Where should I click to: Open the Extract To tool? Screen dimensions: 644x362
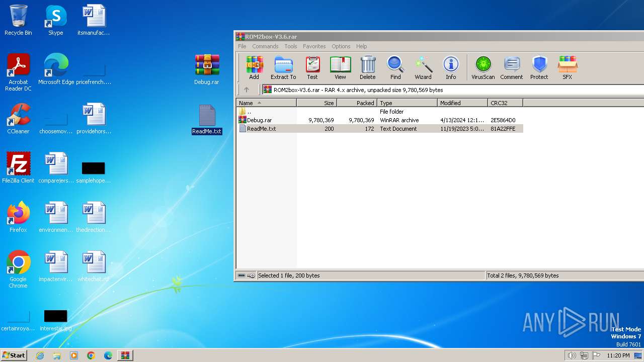[x=283, y=67]
